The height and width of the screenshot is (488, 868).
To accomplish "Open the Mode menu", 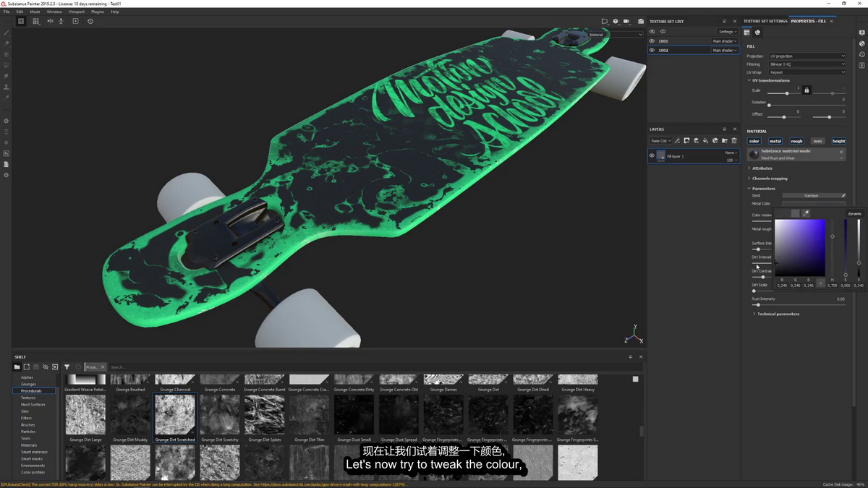I will tap(35, 12).
